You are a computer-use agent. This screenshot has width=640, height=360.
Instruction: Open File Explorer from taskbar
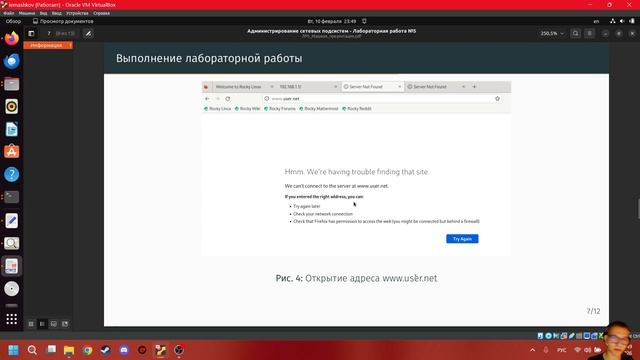coord(69,350)
